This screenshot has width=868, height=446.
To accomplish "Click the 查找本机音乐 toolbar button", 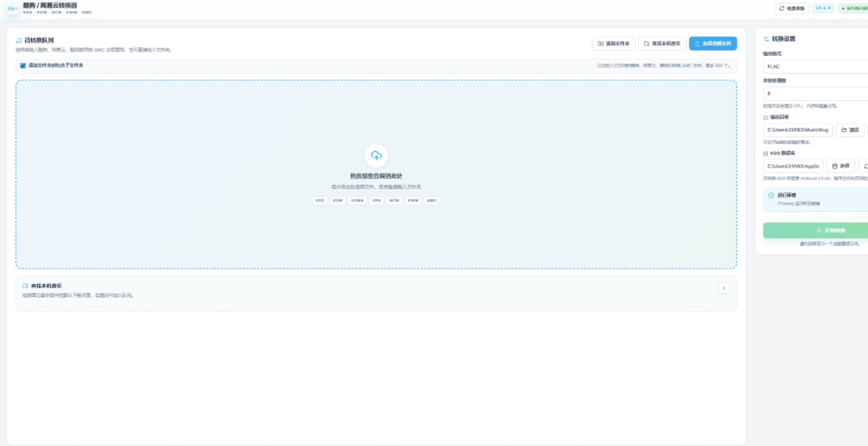I will click(x=662, y=43).
